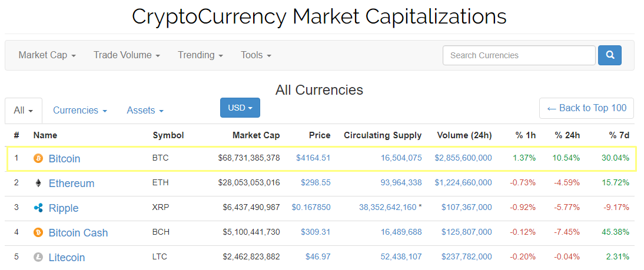Change currency with the USD button
The height and width of the screenshot is (270, 644).
tap(240, 108)
